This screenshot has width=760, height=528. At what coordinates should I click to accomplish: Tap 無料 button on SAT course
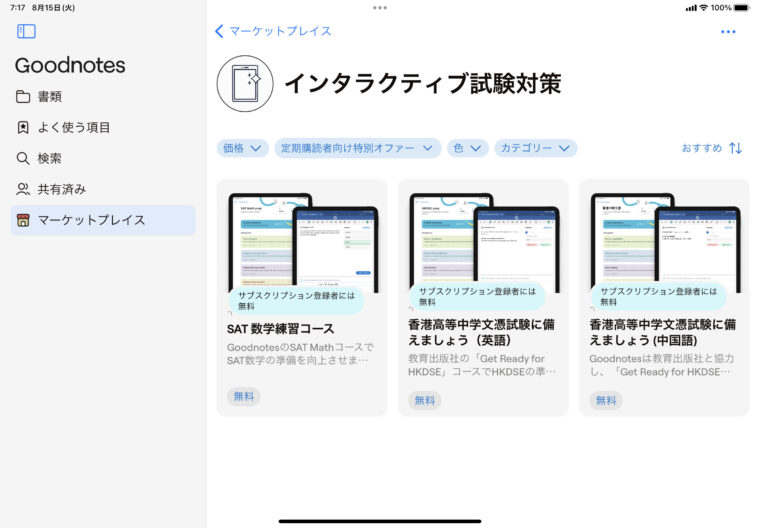click(244, 397)
